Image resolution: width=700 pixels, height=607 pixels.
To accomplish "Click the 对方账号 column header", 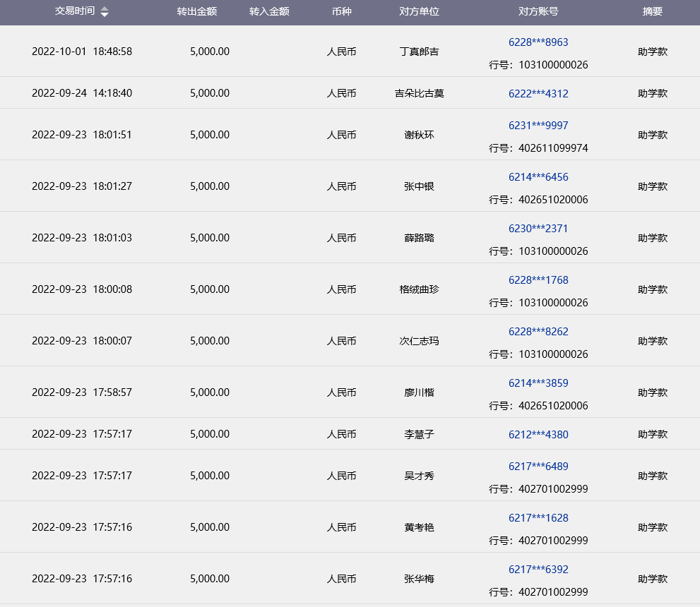I will pos(538,12).
